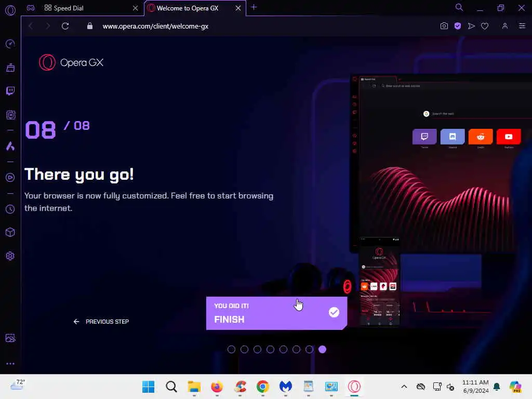Open the Windows Start menu
The width and height of the screenshot is (532, 399).
click(148, 387)
